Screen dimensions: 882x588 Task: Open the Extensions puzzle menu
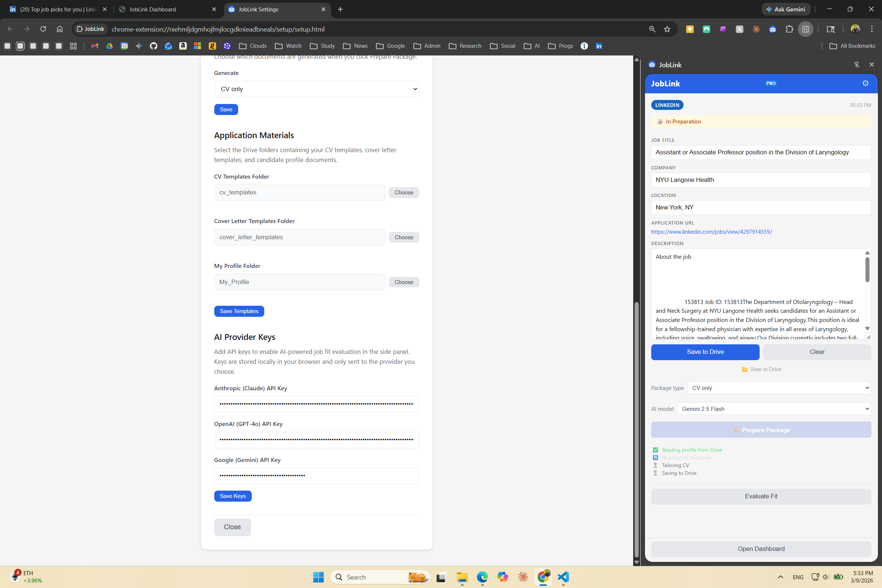[x=789, y=29]
